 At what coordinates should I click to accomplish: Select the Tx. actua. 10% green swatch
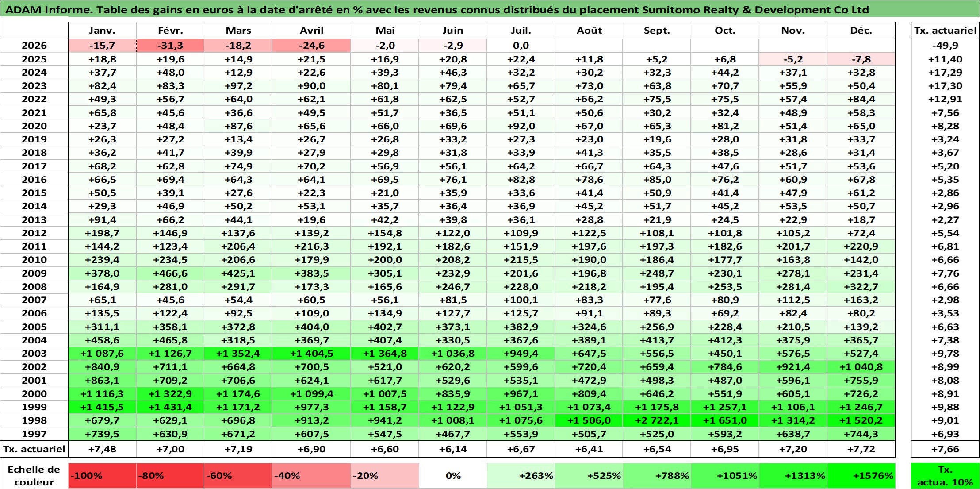[x=945, y=476]
